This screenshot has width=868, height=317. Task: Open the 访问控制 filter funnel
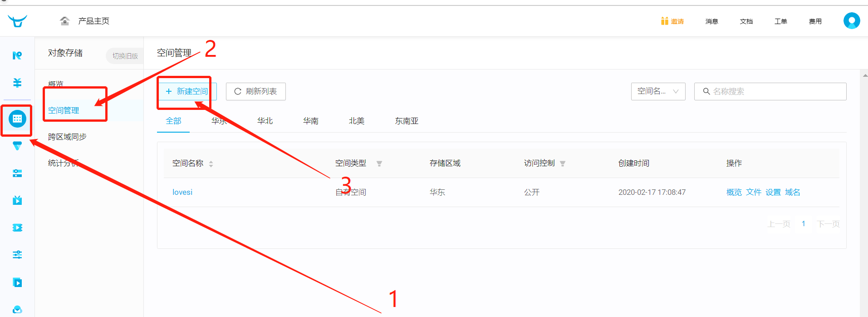point(563,163)
